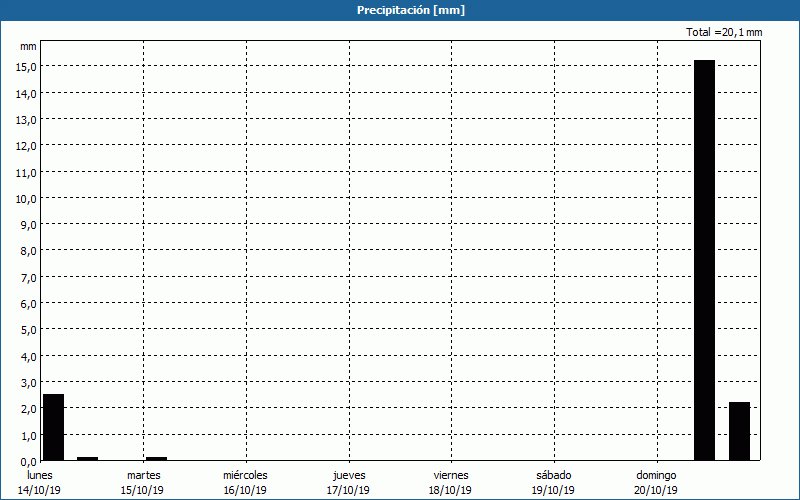Click the 8,0 axis value
Viewport: 800px width, 500px height.
point(29,252)
